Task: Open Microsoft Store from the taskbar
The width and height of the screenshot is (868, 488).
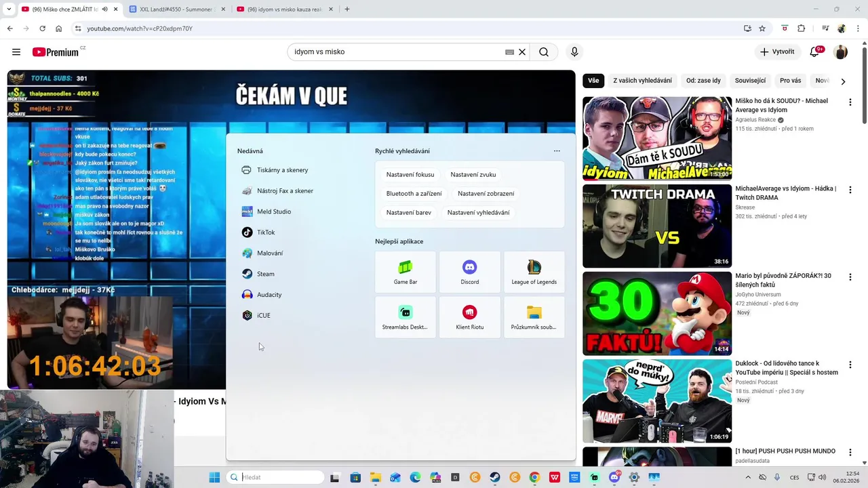Action: (x=355, y=477)
